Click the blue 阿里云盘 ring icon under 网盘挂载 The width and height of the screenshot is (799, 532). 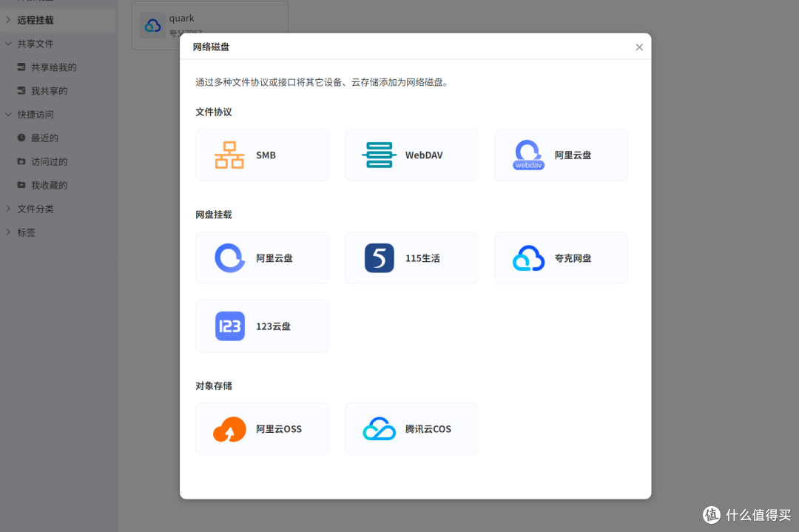coord(230,257)
